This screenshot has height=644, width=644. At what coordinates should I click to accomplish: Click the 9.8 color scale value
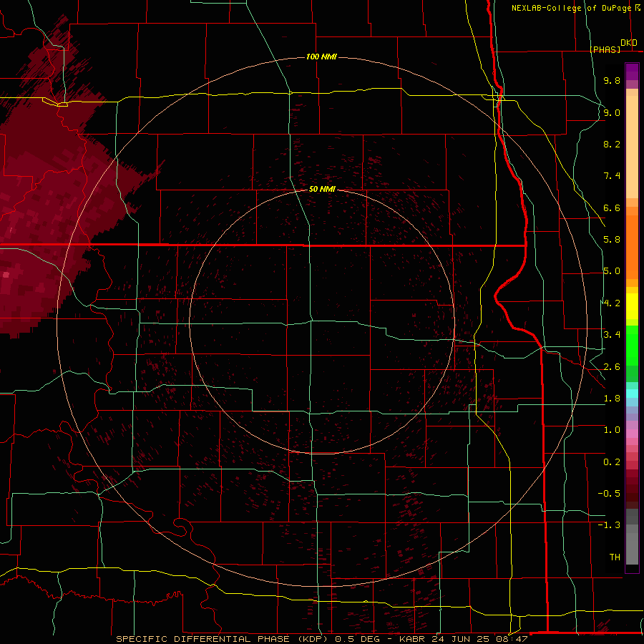click(612, 80)
